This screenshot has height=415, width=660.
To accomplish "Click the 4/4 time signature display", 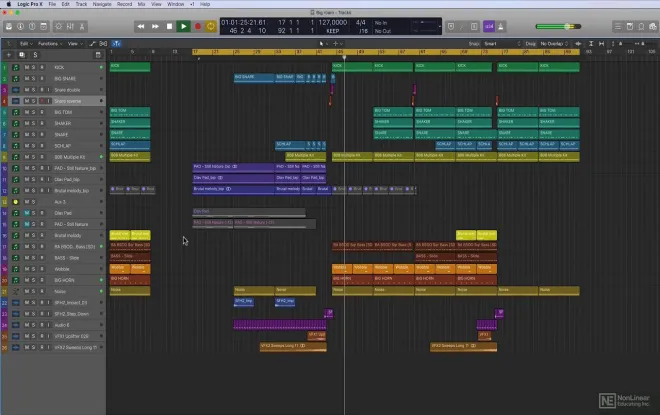I will coord(361,22).
